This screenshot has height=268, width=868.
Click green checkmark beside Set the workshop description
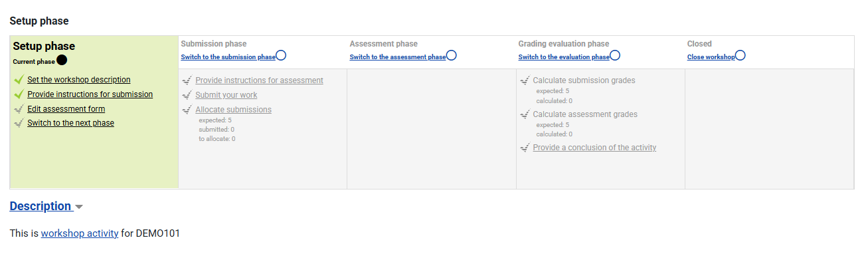tap(19, 80)
